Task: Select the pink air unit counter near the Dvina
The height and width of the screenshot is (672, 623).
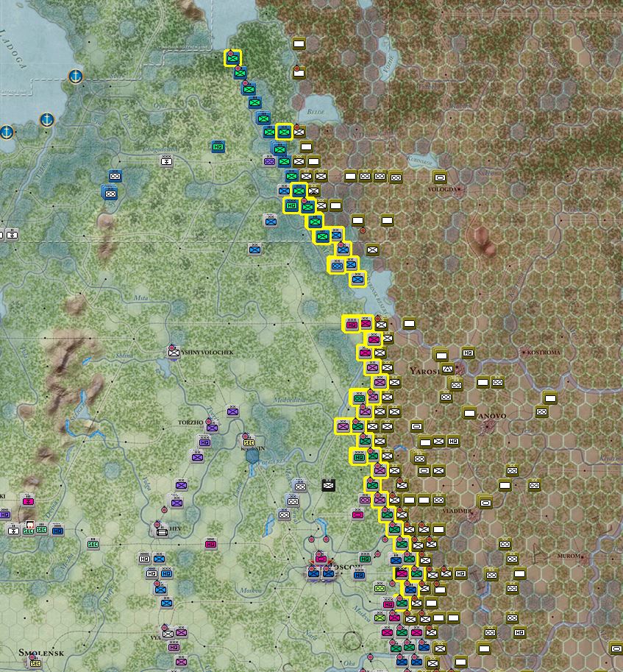Action: pyautogui.click(x=28, y=501)
